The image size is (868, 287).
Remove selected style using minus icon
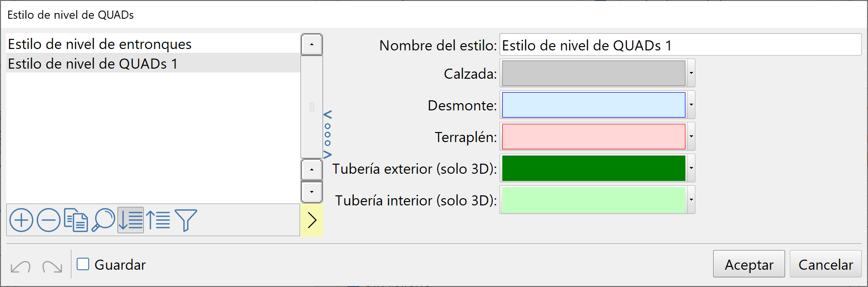(x=48, y=220)
